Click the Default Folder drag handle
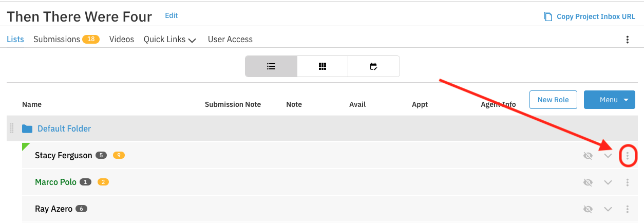The image size is (644, 223). [12, 128]
